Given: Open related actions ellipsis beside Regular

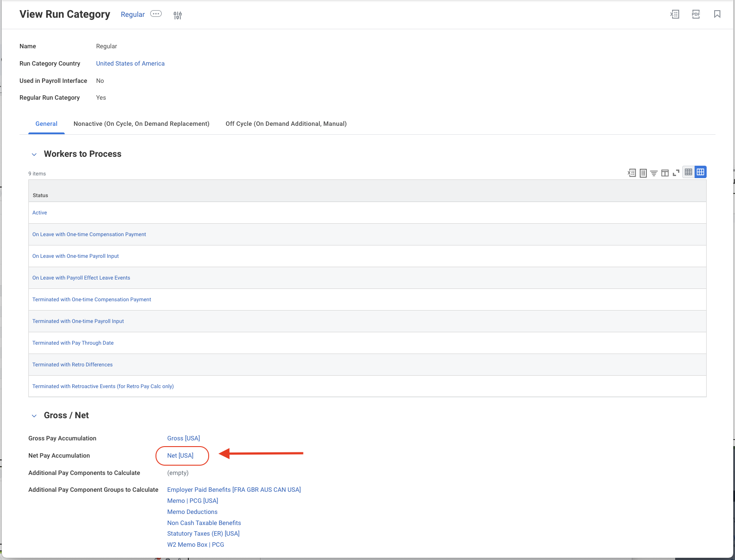Looking at the screenshot, I should tap(156, 14).
